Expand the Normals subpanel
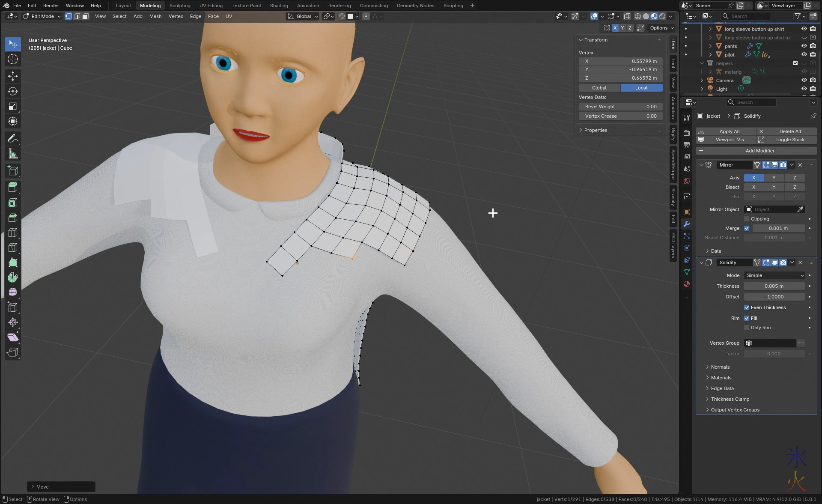 click(720, 367)
